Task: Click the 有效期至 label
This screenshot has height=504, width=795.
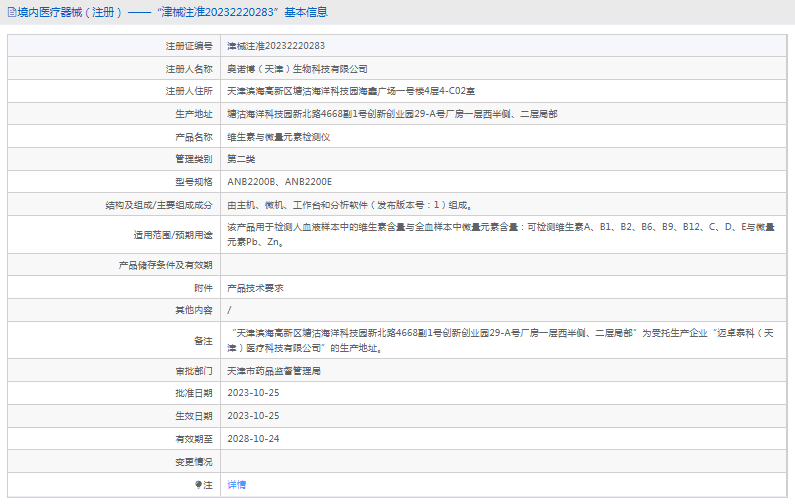Action: point(194,439)
